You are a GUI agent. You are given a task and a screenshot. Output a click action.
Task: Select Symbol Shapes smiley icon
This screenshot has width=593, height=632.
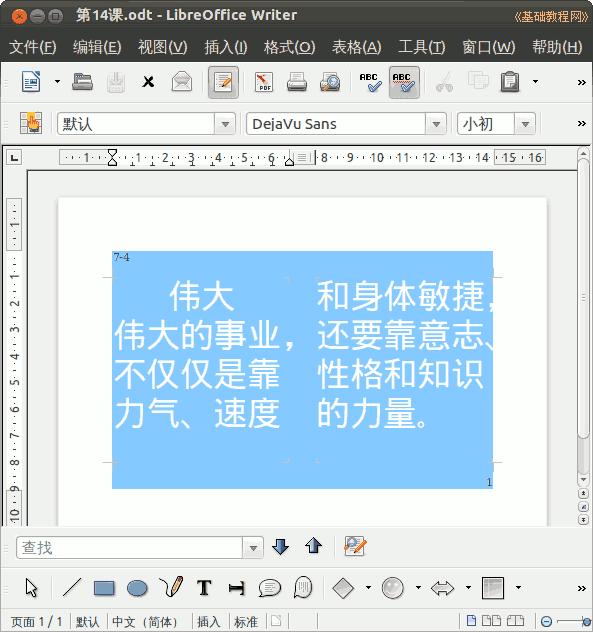392,588
